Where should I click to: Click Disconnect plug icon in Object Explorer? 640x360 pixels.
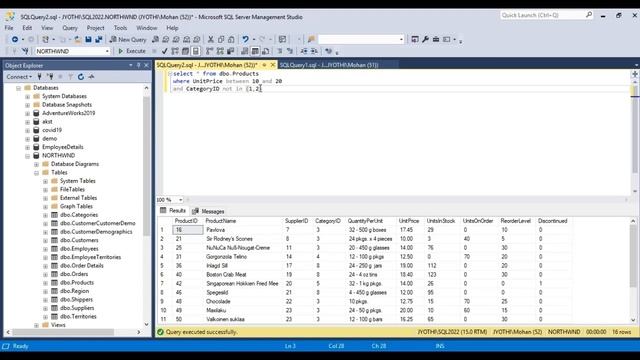pos(50,77)
